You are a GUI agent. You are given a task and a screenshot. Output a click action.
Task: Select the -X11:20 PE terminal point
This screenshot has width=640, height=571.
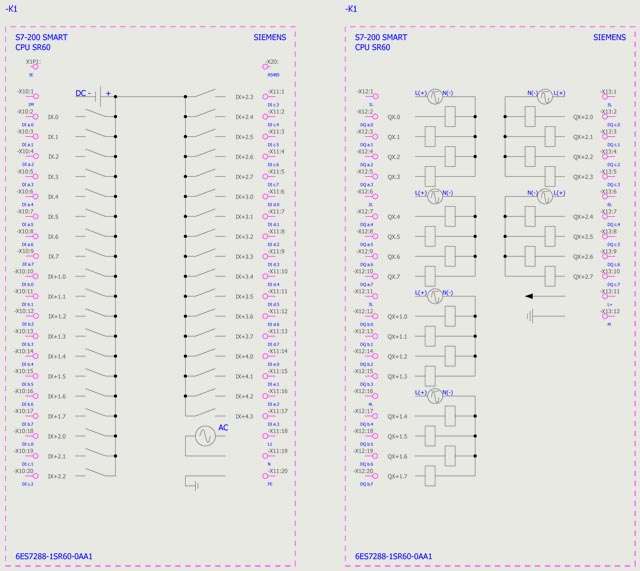pos(266,476)
